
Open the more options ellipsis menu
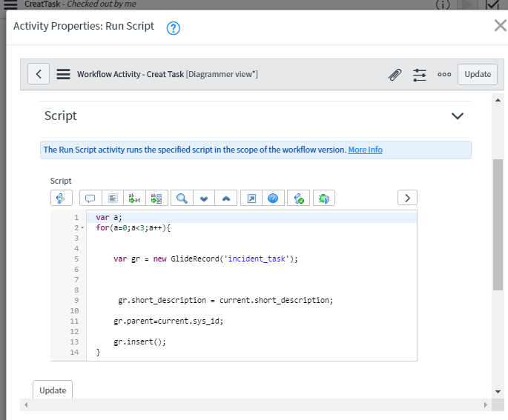coord(444,74)
